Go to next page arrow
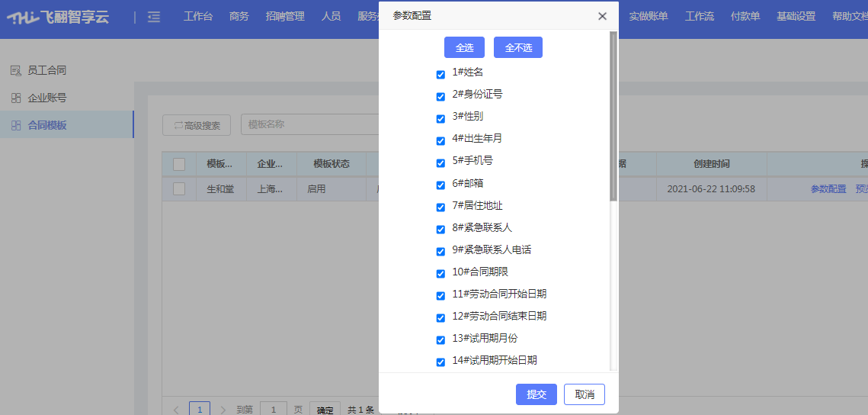The image size is (868, 415). 223,410
